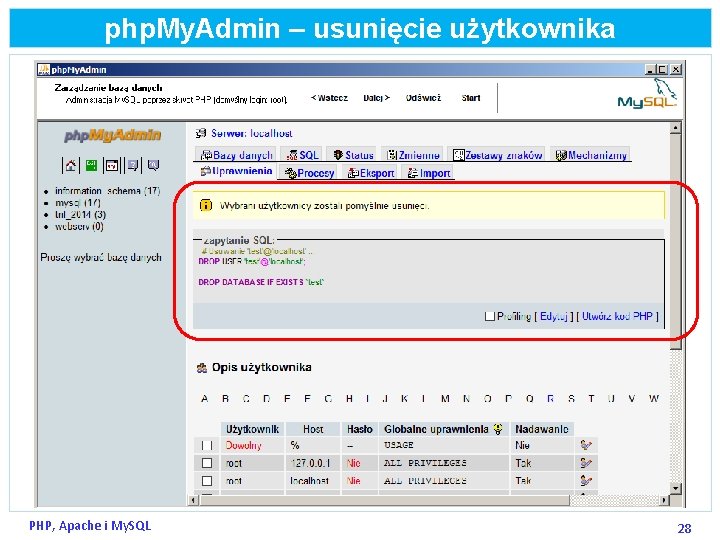
Task: Select the Uprawnienia tab
Action: [x=236, y=171]
